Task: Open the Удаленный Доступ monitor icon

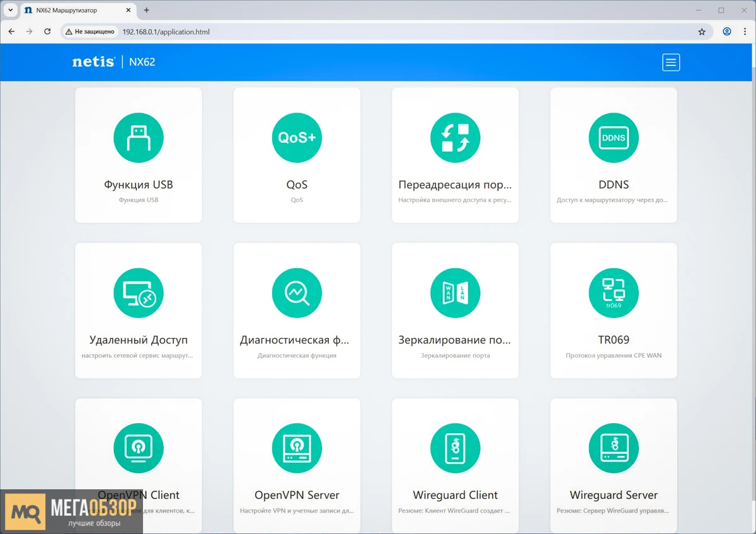Action: pyautogui.click(x=139, y=293)
